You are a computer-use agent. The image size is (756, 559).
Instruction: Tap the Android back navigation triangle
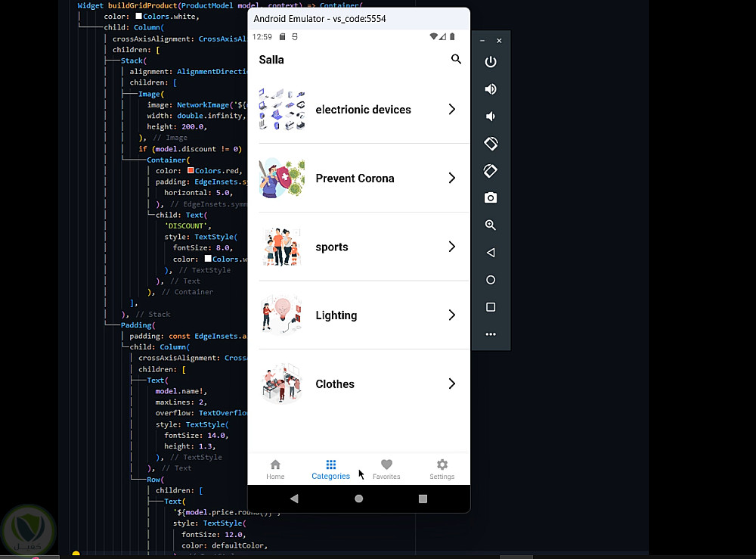[294, 498]
